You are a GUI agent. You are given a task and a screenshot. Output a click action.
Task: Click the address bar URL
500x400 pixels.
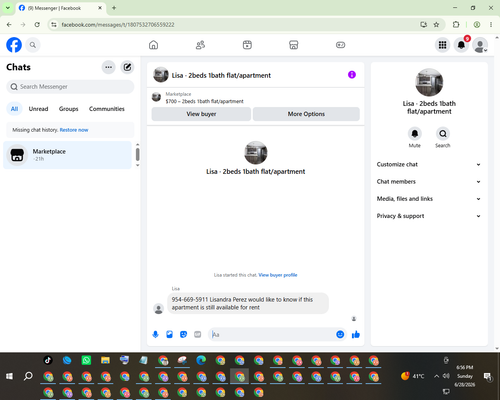tap(118, 25)
